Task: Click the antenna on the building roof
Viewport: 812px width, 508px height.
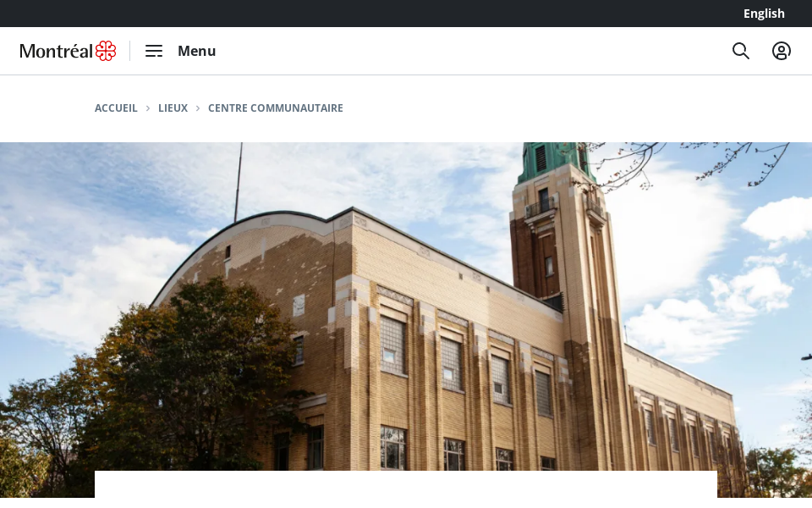Action: (239, 178)
